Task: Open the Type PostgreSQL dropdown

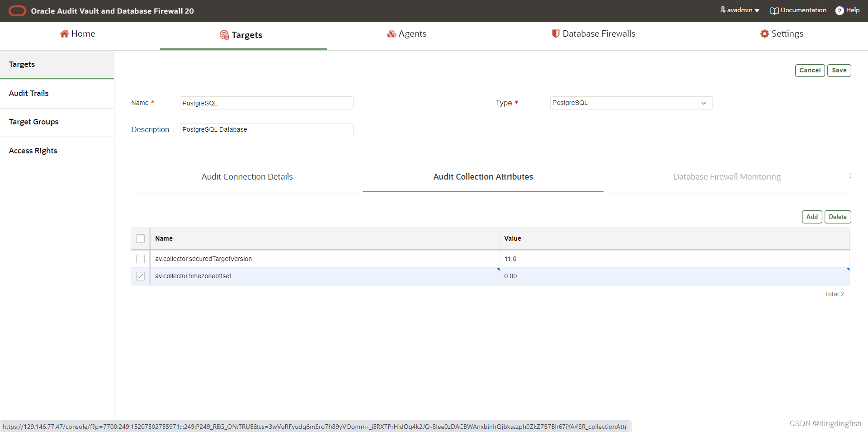Action: 631,103
